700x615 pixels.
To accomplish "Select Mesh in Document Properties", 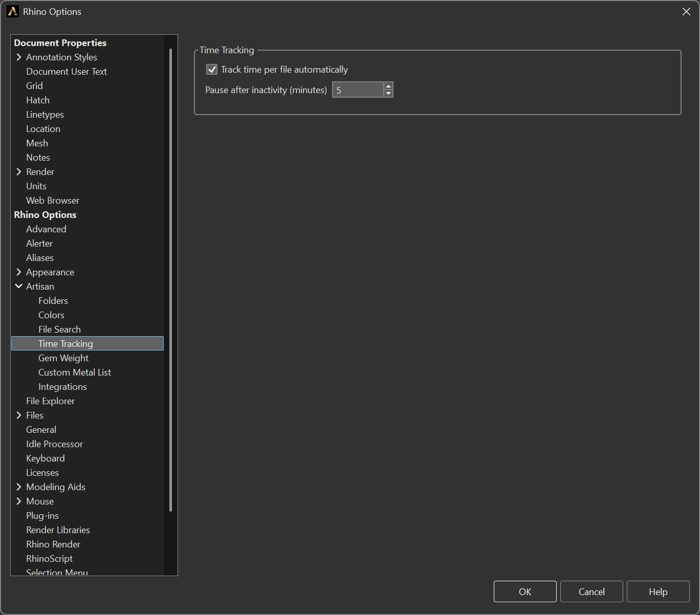I will pyautogui.click(x=37, y=143).
